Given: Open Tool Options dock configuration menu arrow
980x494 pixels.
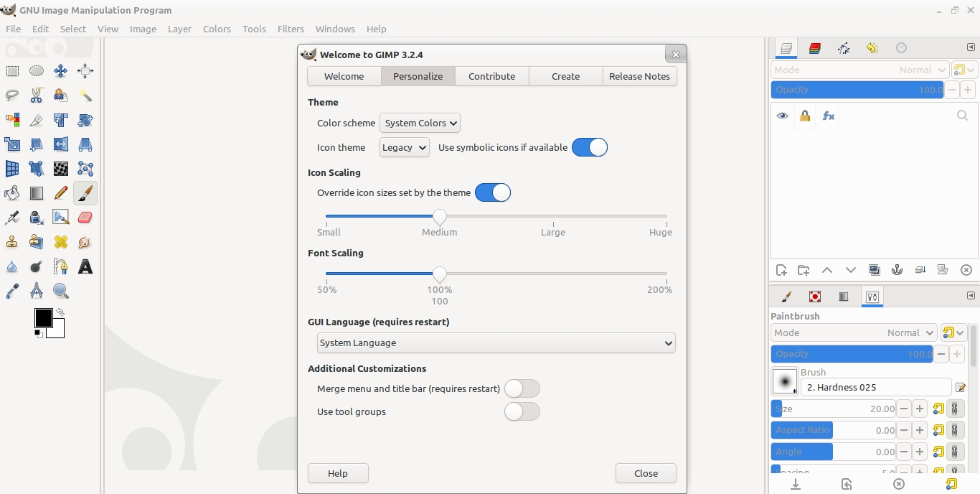Looking at the screenshot, I should (971, 296).
